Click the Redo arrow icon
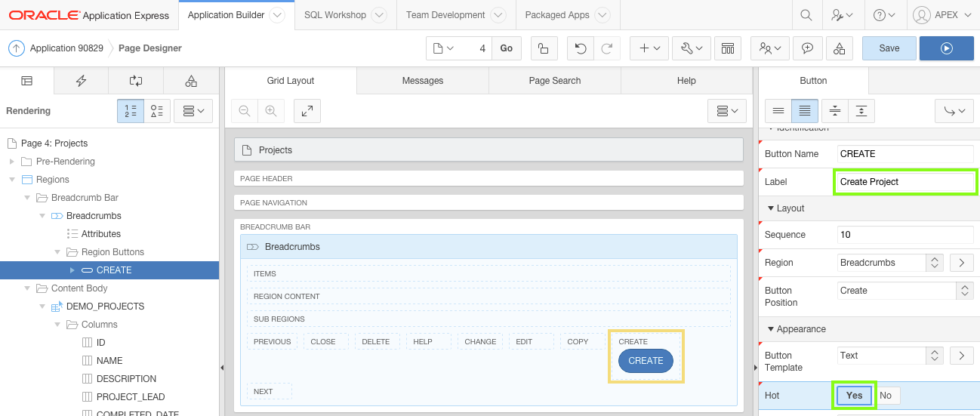980x416 pixels. tap(606, 48)
